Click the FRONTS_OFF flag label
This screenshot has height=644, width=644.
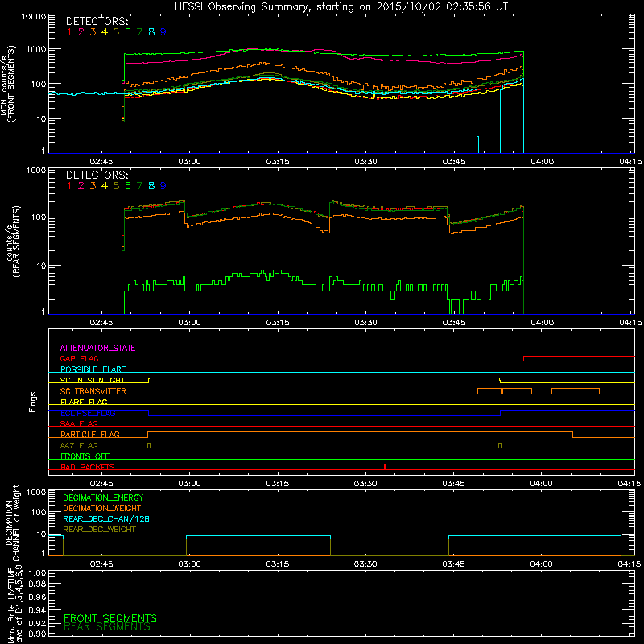85,456
